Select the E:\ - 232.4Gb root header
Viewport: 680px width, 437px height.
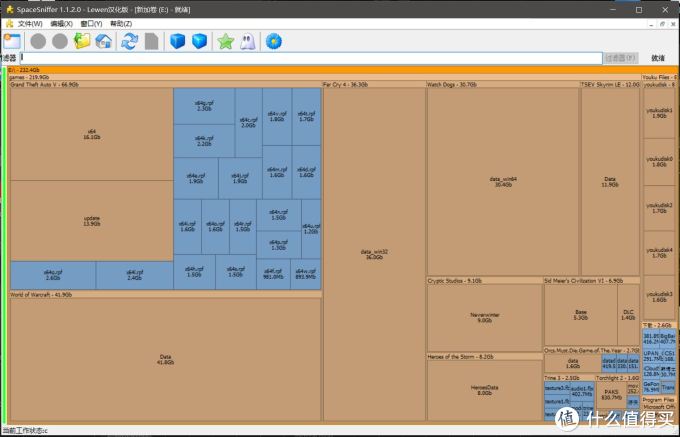pyautogui.click(x=342, y=70)
